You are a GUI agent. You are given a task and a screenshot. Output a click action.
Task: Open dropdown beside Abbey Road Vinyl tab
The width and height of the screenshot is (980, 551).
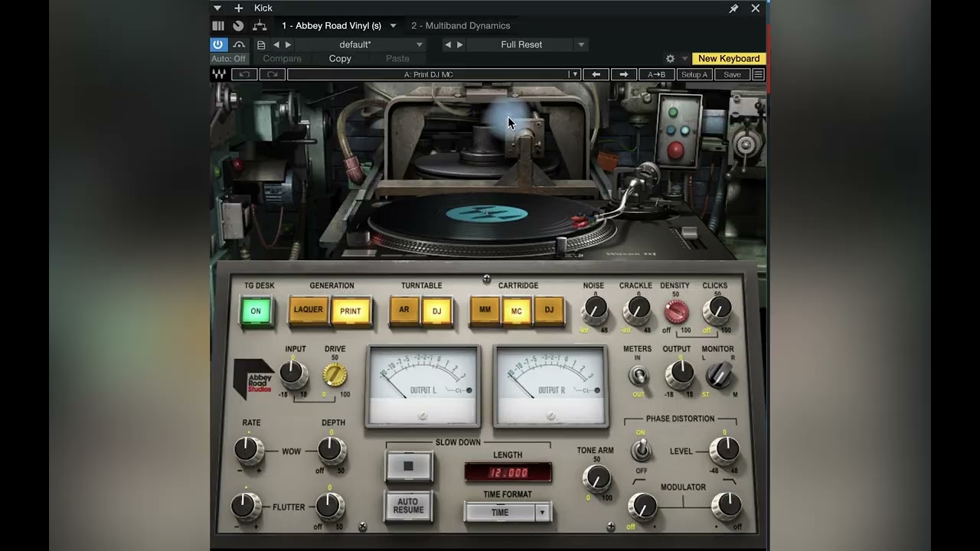point(393,25)
